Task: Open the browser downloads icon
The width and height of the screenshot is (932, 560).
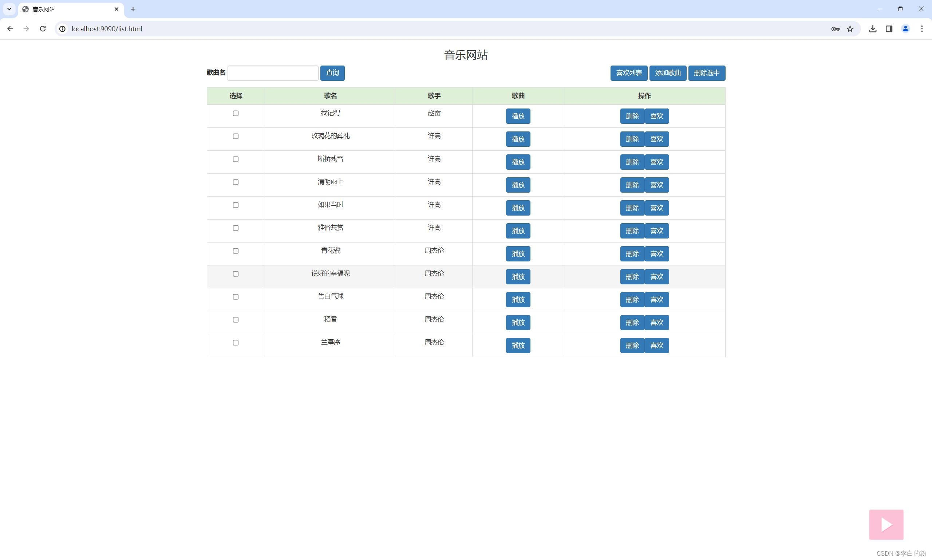Action: point(872,29)
